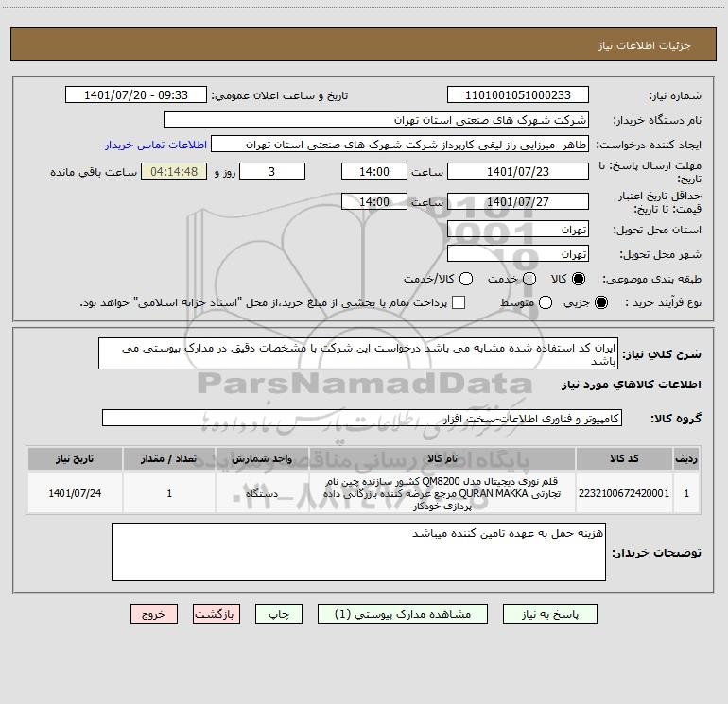The height and width of the screenshot is (704, 728).
Task: Select the کالا/خدمت radio button
Action: (466, 279)
